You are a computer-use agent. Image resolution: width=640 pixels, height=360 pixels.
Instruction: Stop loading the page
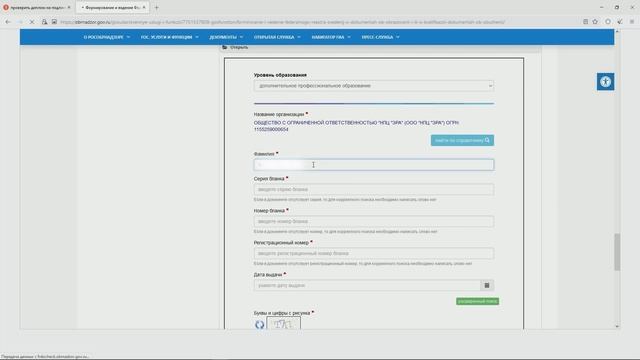pyautogui.click(x=32, y=22)
